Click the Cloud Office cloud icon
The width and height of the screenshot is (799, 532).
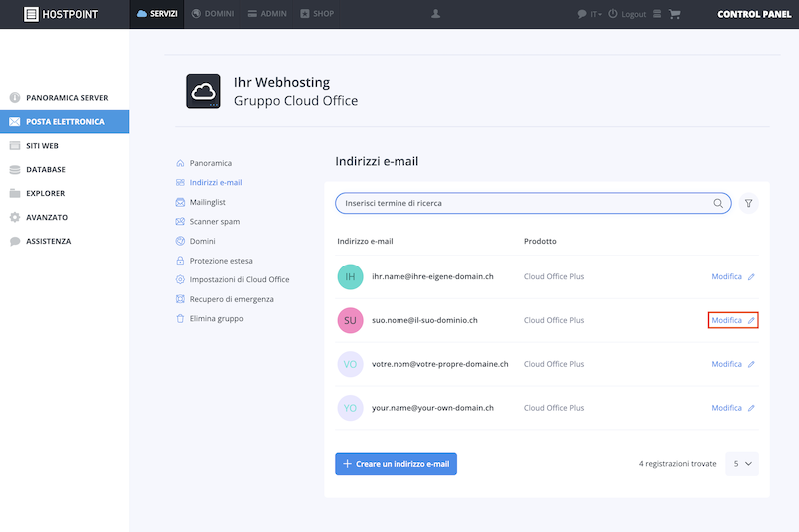pos(203,91)
